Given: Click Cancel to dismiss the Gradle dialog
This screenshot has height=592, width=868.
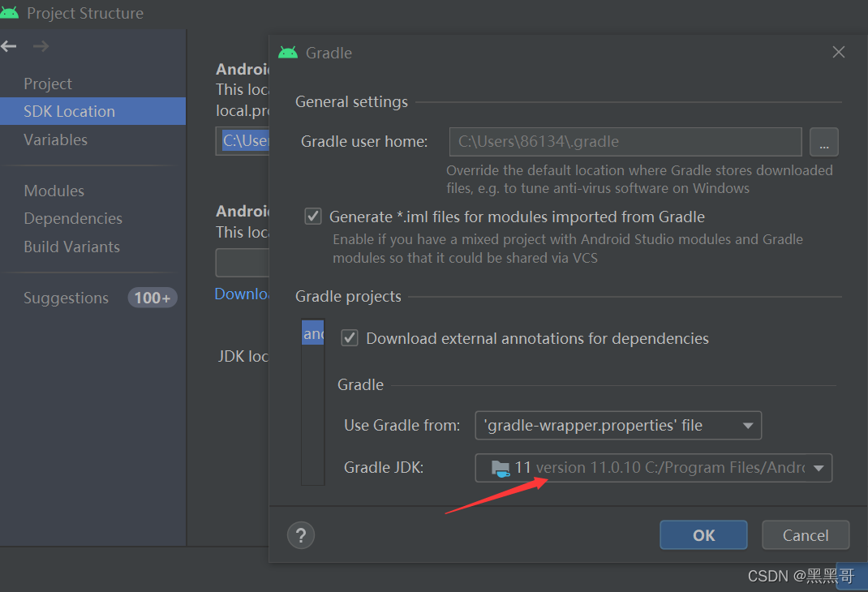Looking at the screenshot, I should tap(805, 534).
